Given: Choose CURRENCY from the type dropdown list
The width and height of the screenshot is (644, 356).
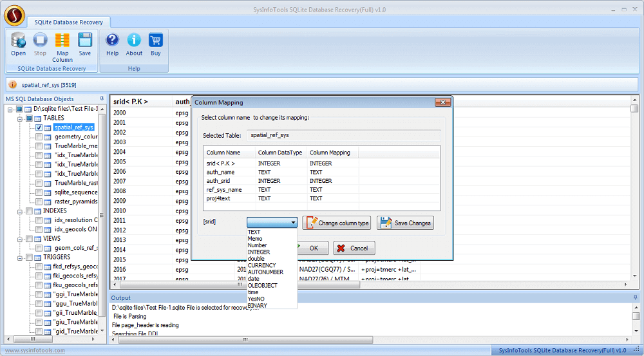Looking at the screenshot, I should [x=261, y=265].
